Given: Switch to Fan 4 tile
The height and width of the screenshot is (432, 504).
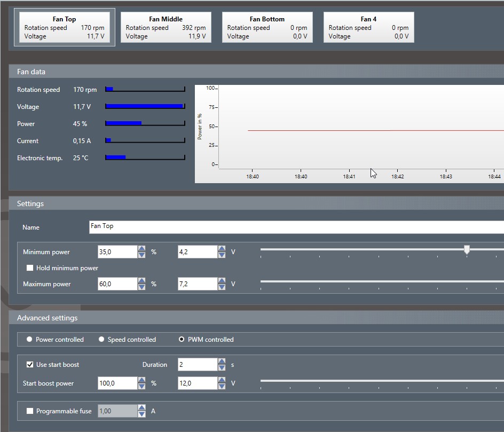Looking at the screenshot, I should 368,27.
